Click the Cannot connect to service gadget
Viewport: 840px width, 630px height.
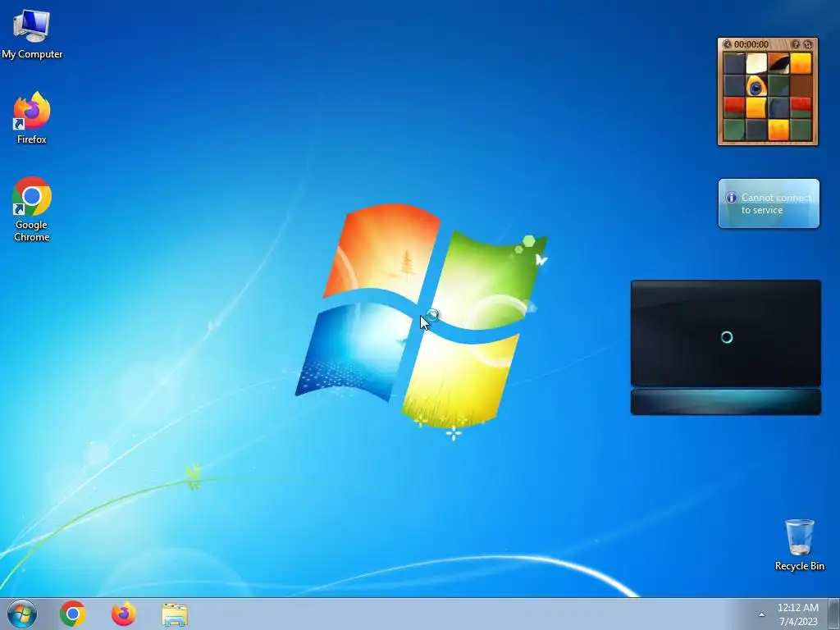point(769,203)
